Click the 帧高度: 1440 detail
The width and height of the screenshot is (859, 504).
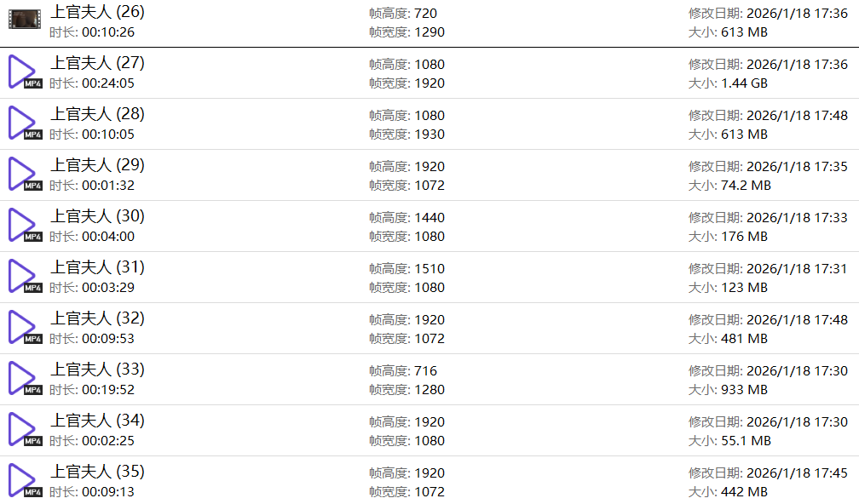(406, 218)
